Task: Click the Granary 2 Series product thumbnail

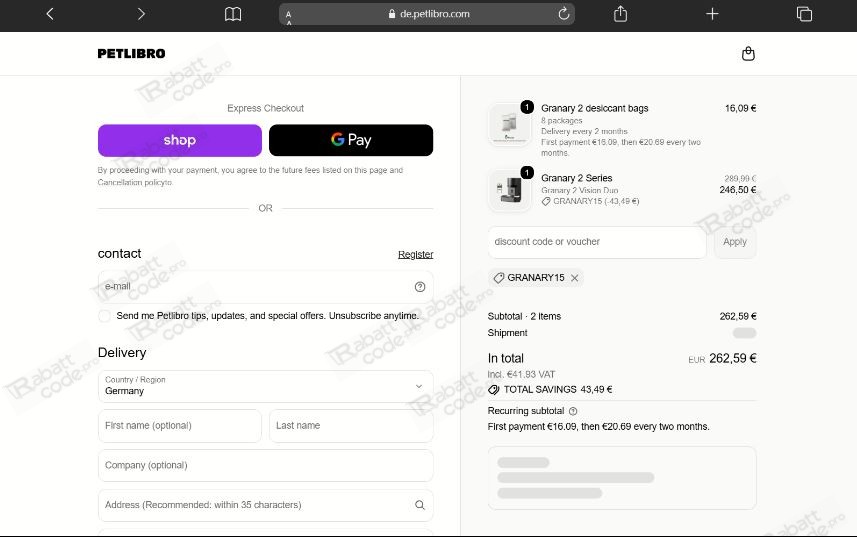Action: 509,190
